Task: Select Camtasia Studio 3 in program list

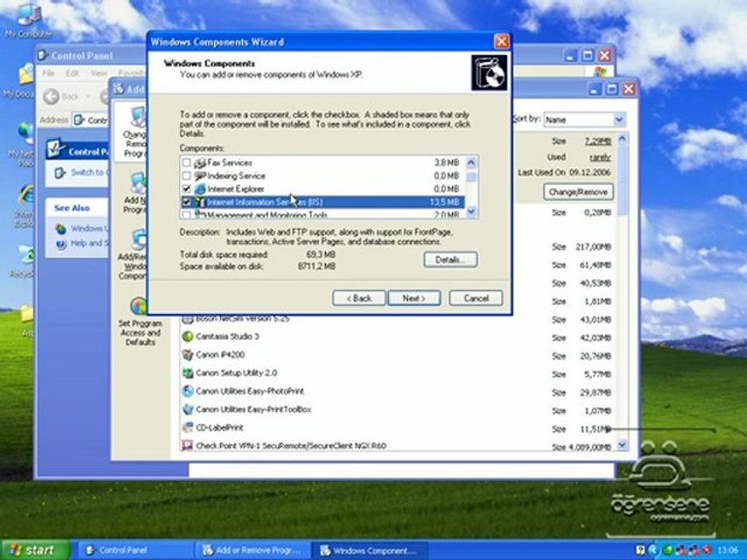Action: click(x=227, y=337)
